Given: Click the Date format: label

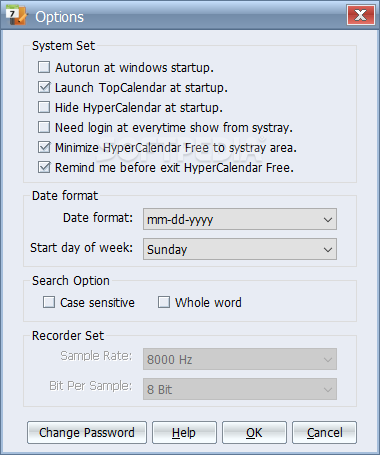Looking at the screenshot, I should tap(98, 218).
